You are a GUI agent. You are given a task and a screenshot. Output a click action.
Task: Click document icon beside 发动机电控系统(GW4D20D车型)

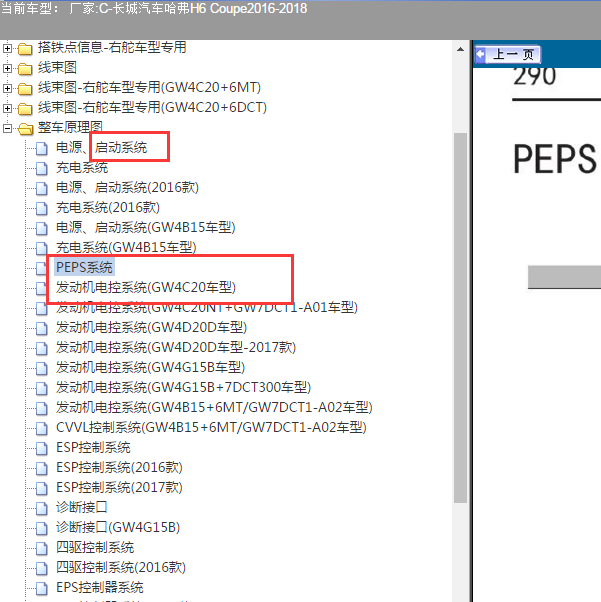41,328
